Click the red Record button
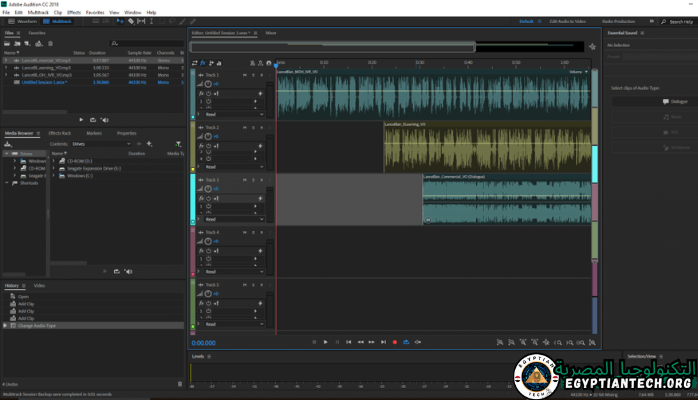 [x=395, y=342]
